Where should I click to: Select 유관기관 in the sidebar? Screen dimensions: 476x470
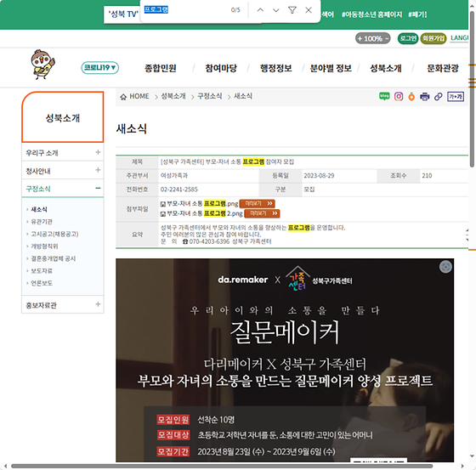[42, 222]
